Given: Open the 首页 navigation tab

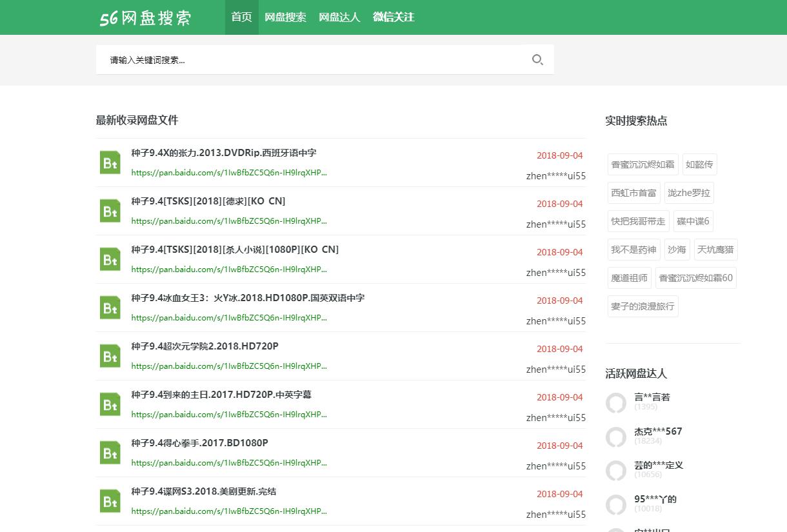Looking at the screenshot, I should [241, 17].
